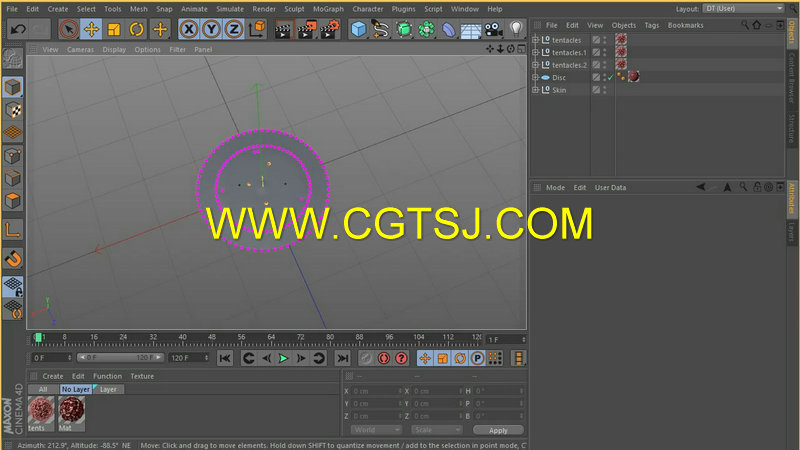
Task: Toggle the Disc enable checkmark
Action: point(610,78)
